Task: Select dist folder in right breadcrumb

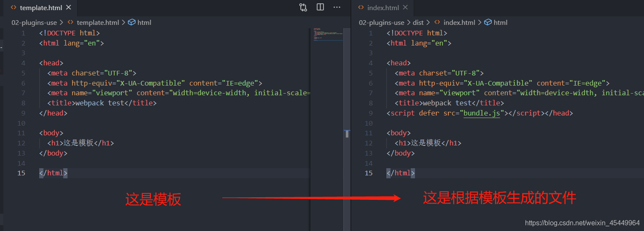Action: coord(418,22)
